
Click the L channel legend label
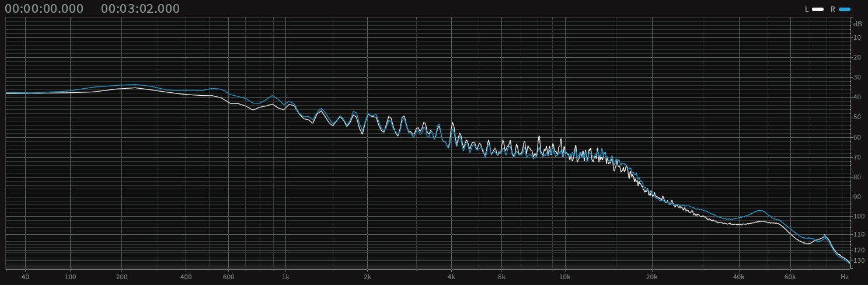[x=807, y=9]
